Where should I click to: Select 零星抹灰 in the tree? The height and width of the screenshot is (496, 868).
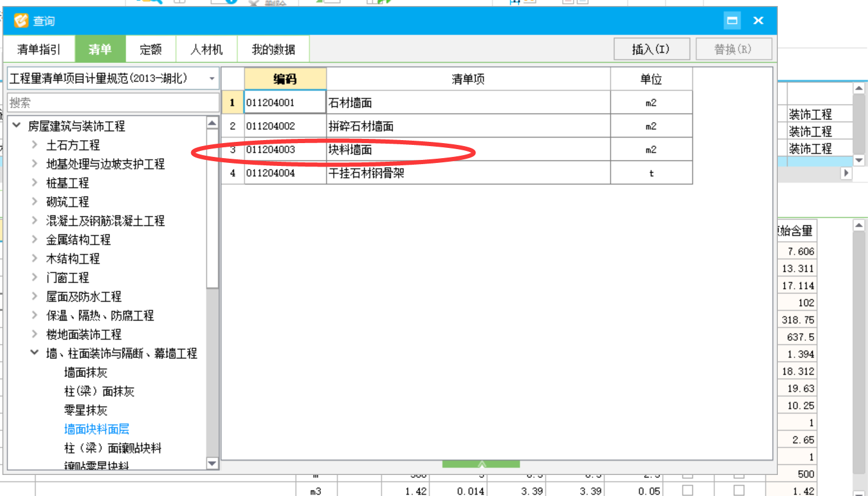[86, 411]
